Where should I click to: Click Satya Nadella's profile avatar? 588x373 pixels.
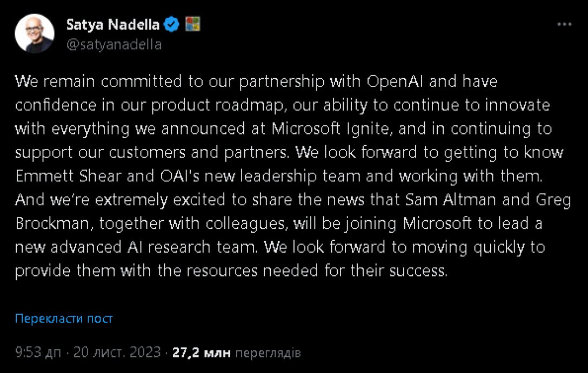34,33
